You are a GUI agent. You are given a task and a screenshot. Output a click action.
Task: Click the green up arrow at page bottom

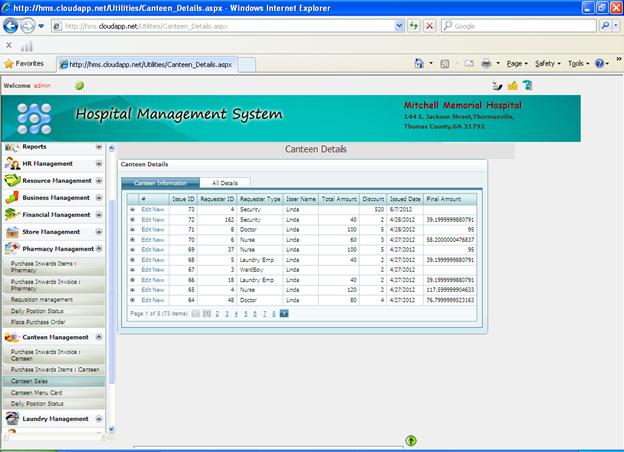coord(410,440)
